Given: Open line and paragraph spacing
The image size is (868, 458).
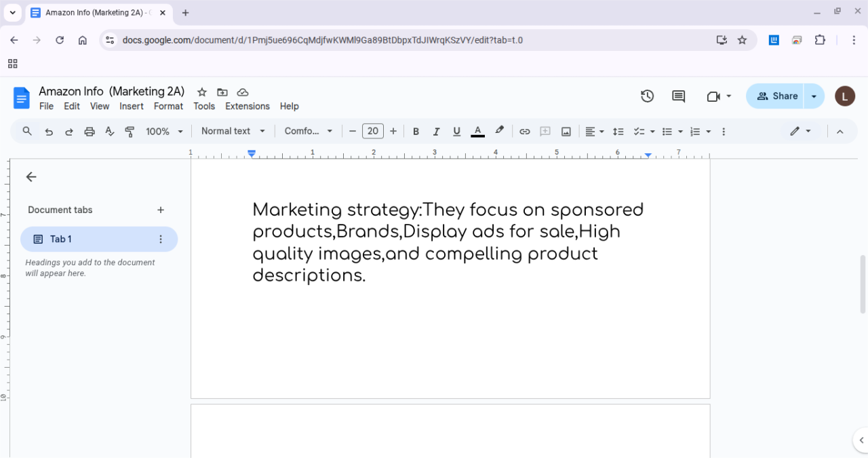Looking at the screenshot, I should pyautogui.click(x=618, y=132).
